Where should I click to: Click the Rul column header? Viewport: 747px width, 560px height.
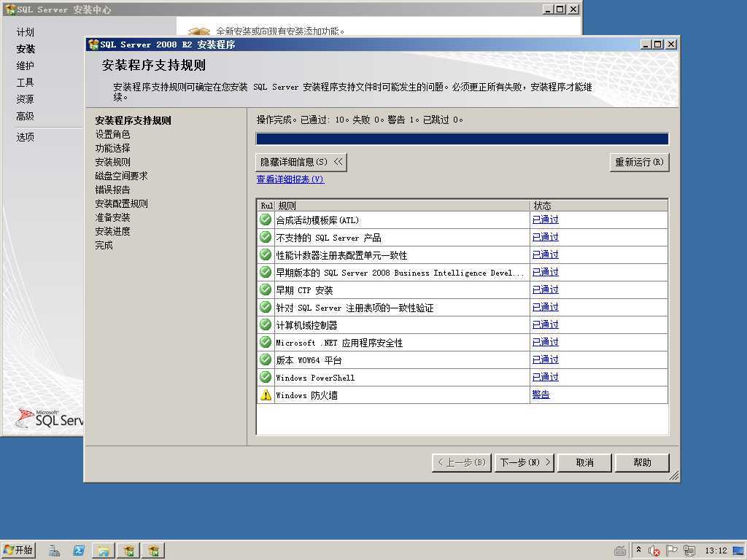pyautogui.click(x=266, y=205)
